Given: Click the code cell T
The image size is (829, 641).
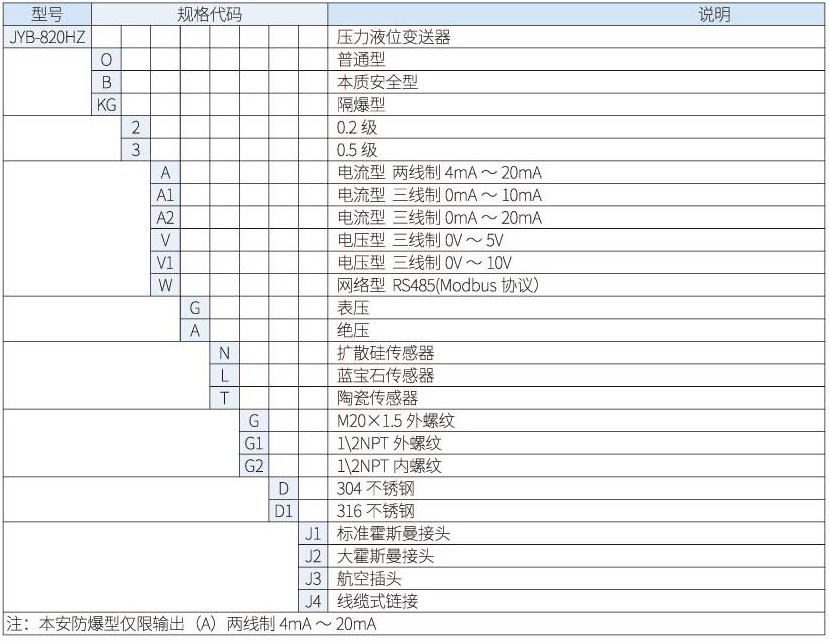Looking at the screenshot, I should tap(225, 398).
